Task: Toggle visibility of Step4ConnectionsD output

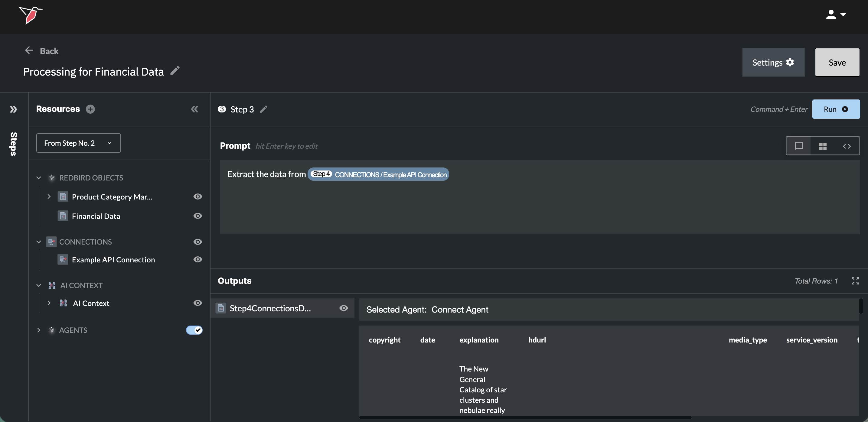Action: 343,308
